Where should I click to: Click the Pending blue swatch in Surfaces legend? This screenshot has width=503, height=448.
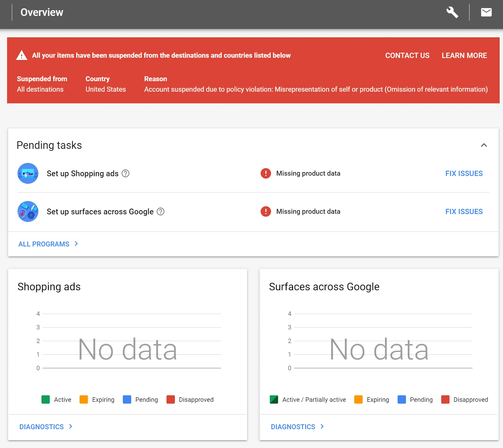click(402, 400)
